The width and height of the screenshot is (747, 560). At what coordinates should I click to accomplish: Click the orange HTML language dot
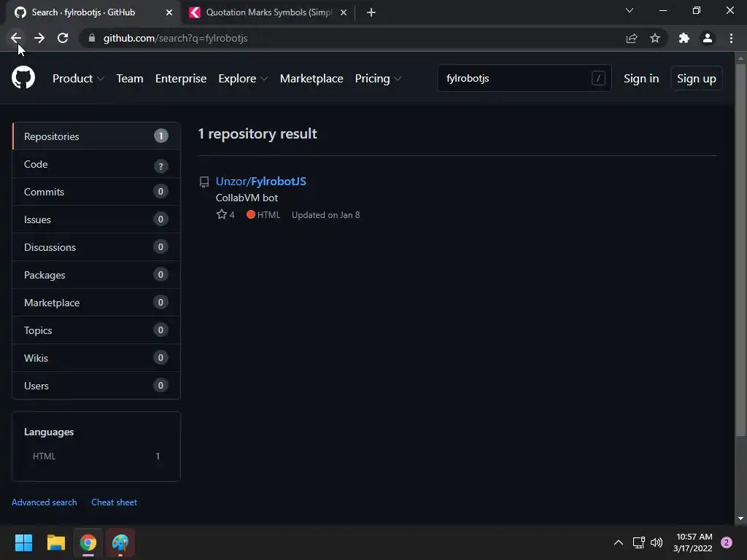251,214
